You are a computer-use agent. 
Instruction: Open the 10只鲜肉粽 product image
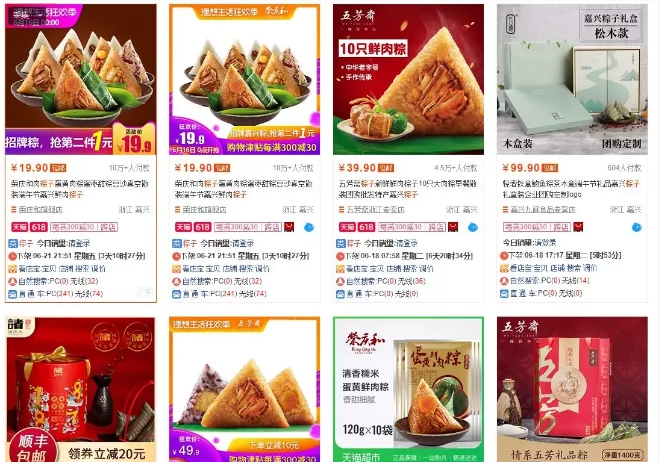[408, 80]
